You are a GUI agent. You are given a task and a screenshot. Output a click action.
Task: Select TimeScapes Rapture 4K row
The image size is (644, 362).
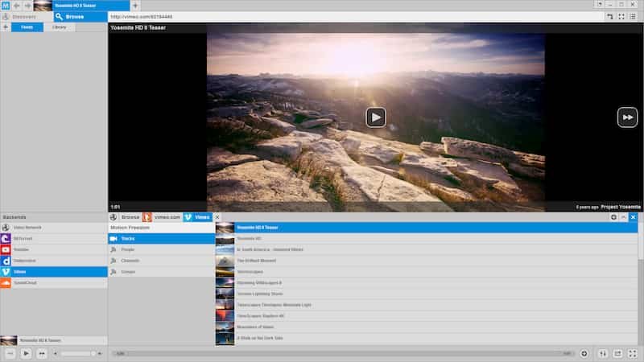[x=427, y=316]
